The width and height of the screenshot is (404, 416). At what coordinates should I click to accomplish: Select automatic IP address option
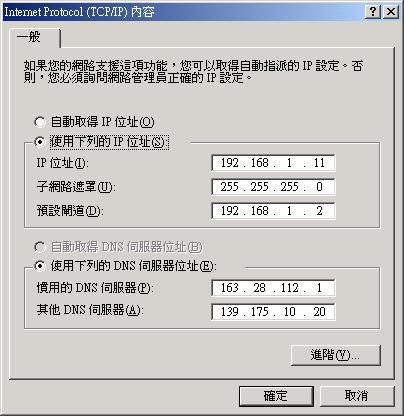(x=40, y=122)
